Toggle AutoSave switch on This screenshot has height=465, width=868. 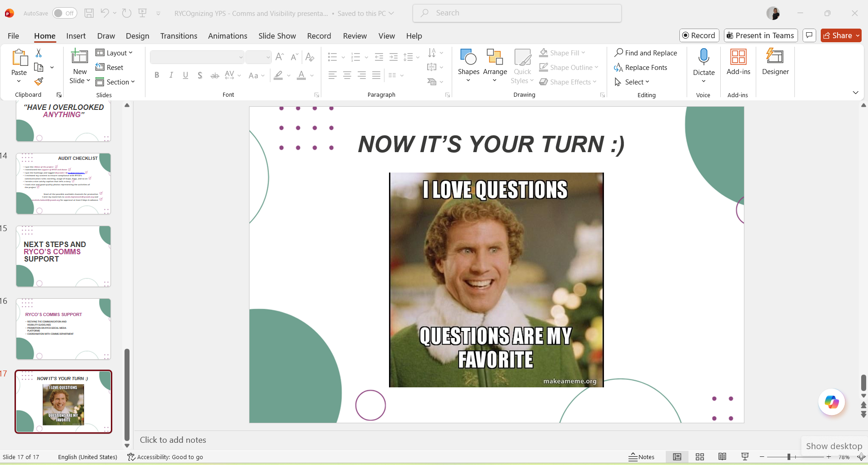click(x=65, y=13)
